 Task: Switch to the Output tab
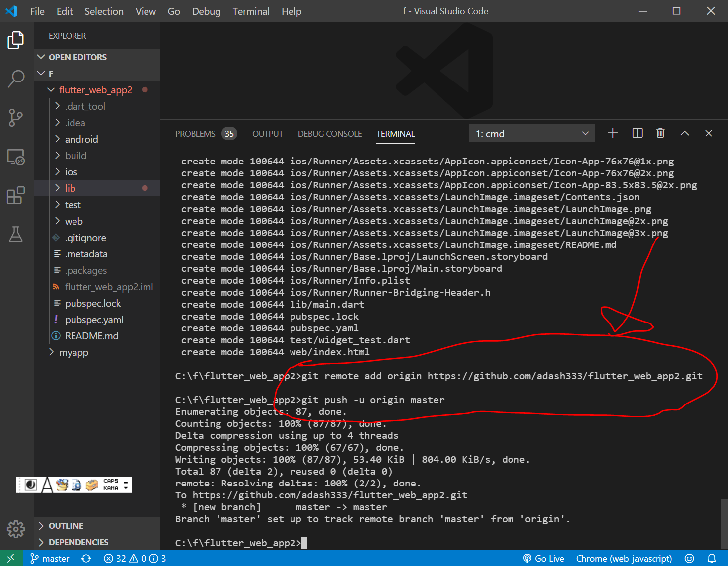click(268, 134)
